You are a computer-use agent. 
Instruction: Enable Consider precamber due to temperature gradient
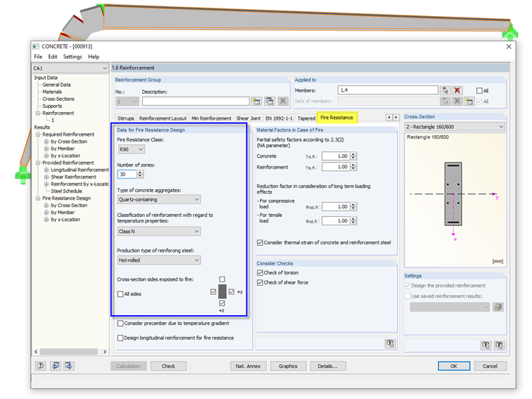(x=120, y=323)
